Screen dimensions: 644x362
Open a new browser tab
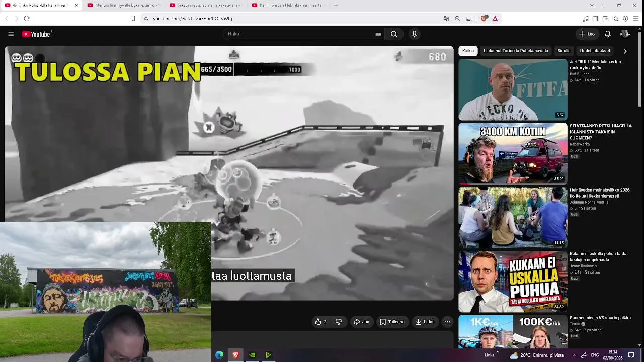tap(336, 5)
